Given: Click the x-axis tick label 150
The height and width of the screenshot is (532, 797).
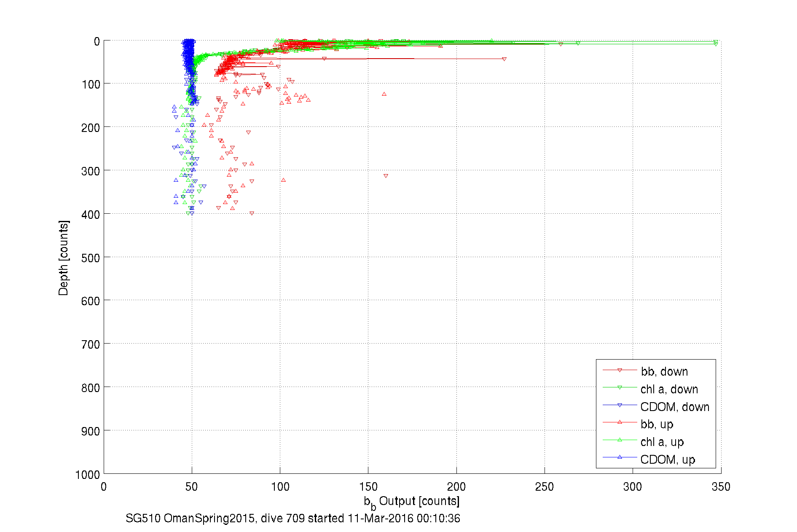Looking at the screenshot, I should (368, 486).
